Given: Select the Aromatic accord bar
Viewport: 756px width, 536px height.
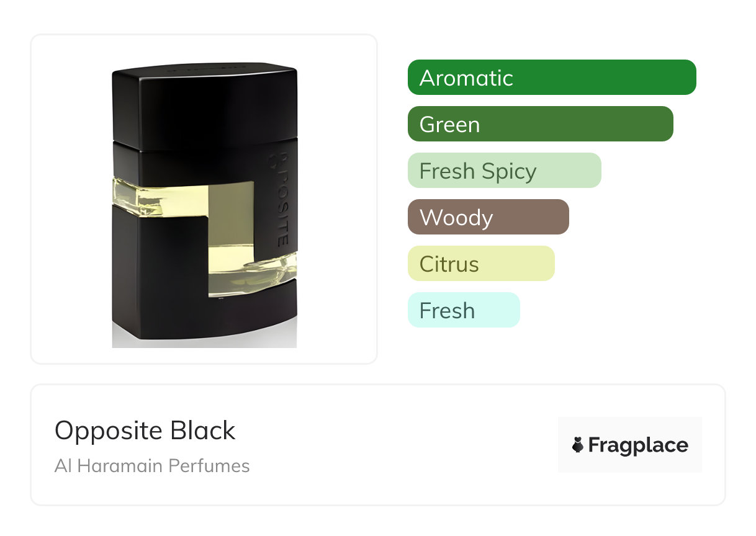Looking at the screenshot, I should [x=551, y=78].
